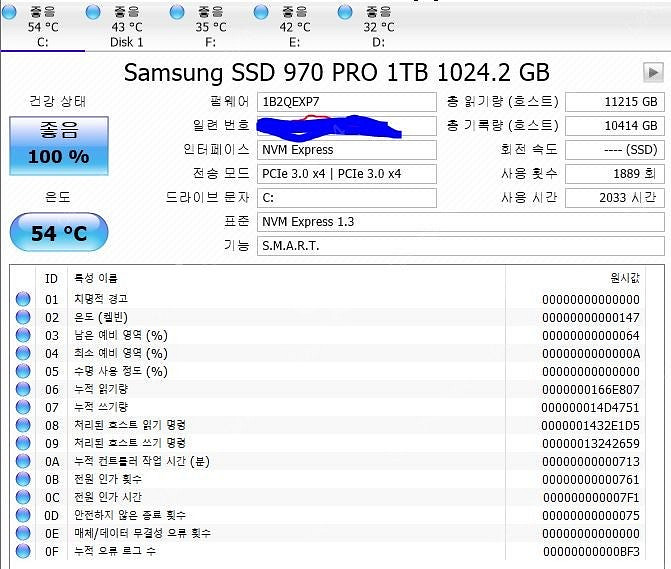The image size is (671, 569).
Task: Click the status orb for attribute 01
Action: [23, 299]
